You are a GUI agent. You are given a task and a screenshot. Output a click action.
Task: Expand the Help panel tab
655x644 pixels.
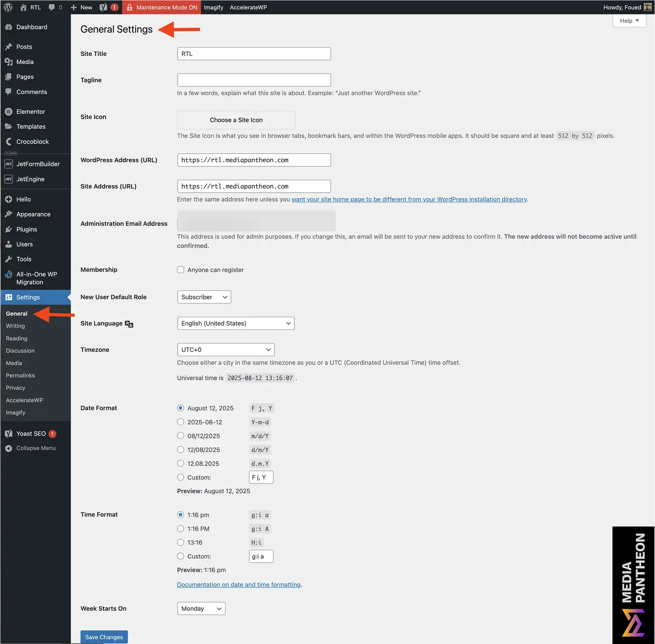point(629,21)
